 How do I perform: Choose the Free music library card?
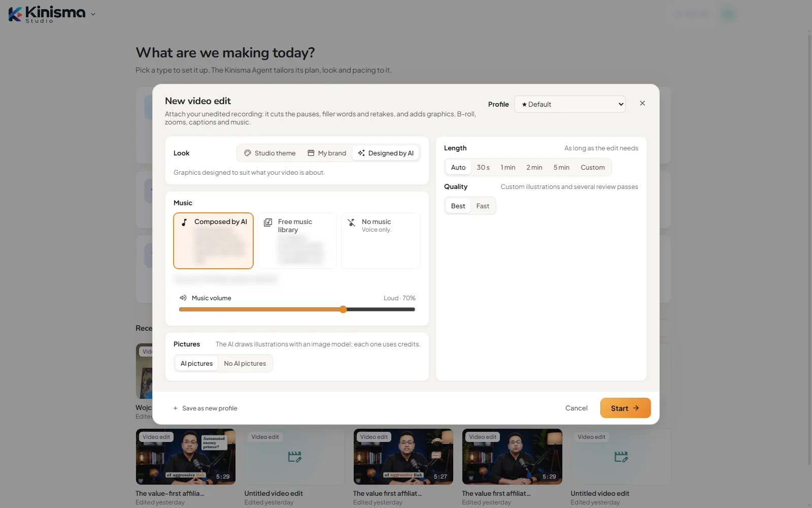(x=297, y=241)
